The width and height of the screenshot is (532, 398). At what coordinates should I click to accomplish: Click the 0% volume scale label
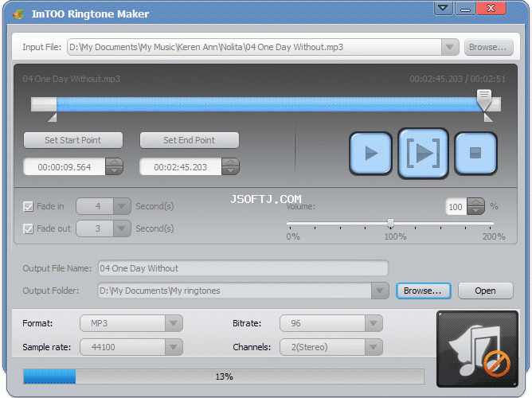coord(293,236)
